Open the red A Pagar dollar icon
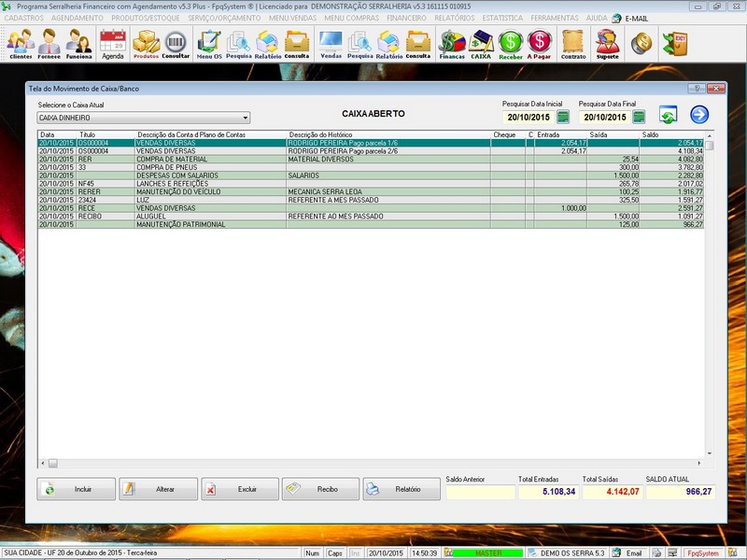This screenshot has width=747, height=560. (x=540, y=44)
